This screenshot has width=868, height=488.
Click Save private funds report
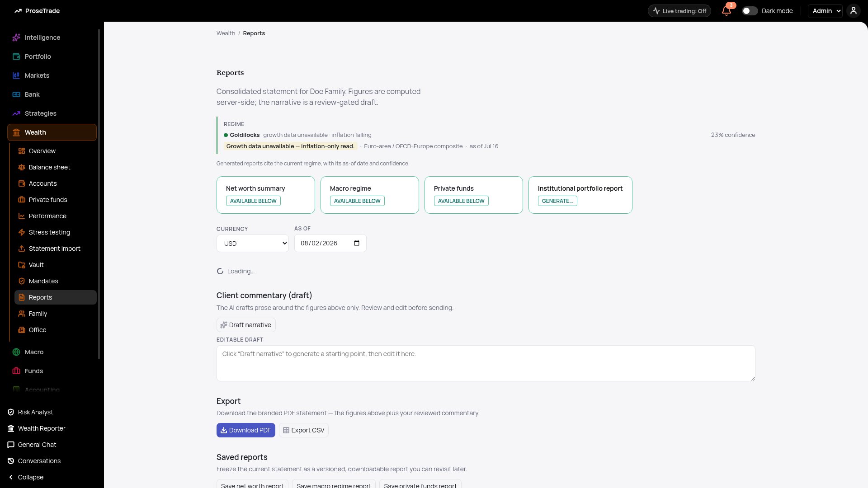[x=420, y=484]
